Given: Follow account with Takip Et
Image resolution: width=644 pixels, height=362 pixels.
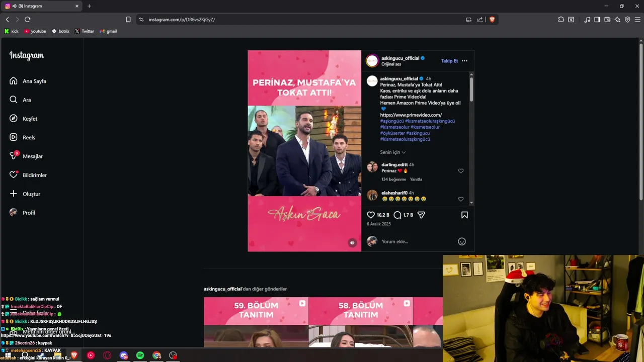Looking at the screenshot, I should pyautogui.click(x=449, y=61).
